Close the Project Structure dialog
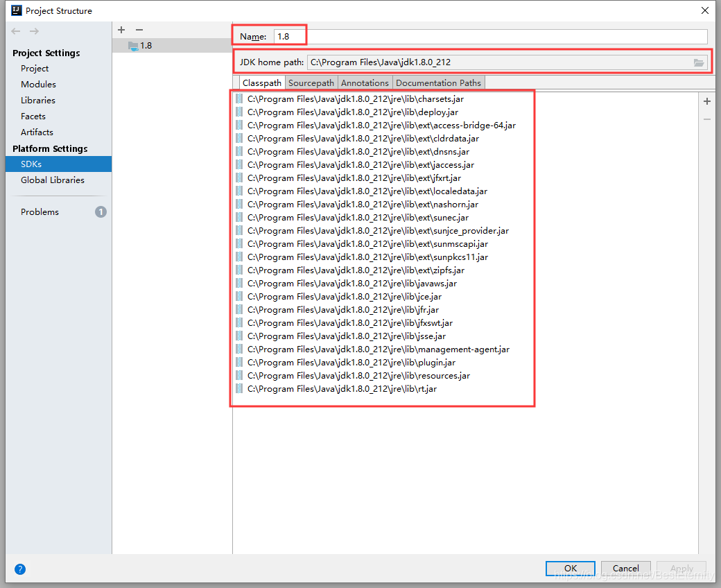The width and height of the screenshot is (721, 588). pyautogui.click(x=705, y=10)
